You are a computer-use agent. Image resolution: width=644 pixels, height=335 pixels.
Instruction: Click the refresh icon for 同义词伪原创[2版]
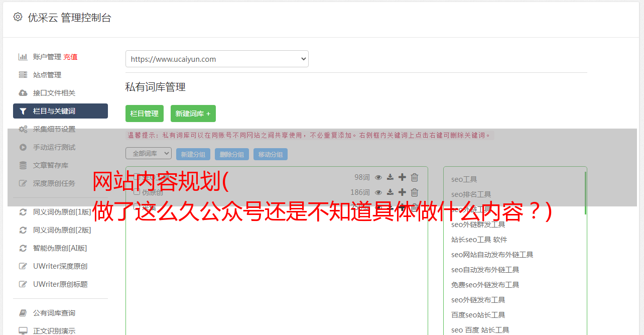click(23, 230)
